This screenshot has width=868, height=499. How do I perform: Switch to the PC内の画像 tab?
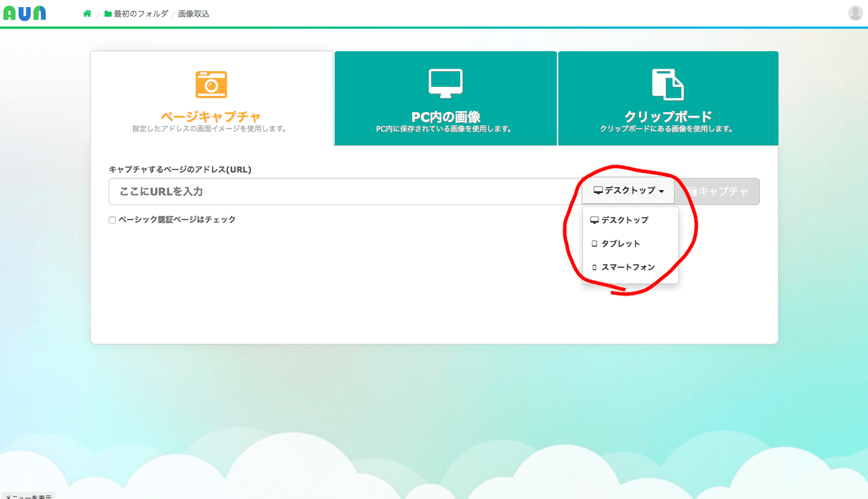(446, 98)
